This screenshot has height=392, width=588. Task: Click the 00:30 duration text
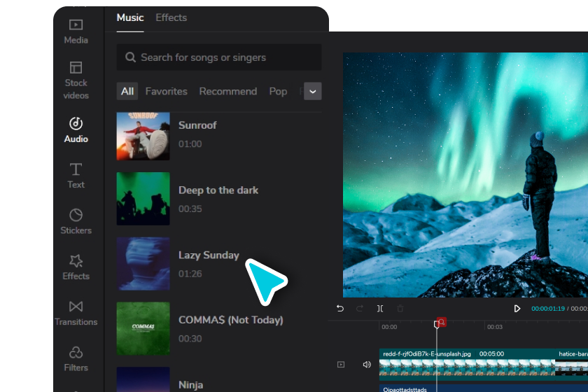click(190, 339)
